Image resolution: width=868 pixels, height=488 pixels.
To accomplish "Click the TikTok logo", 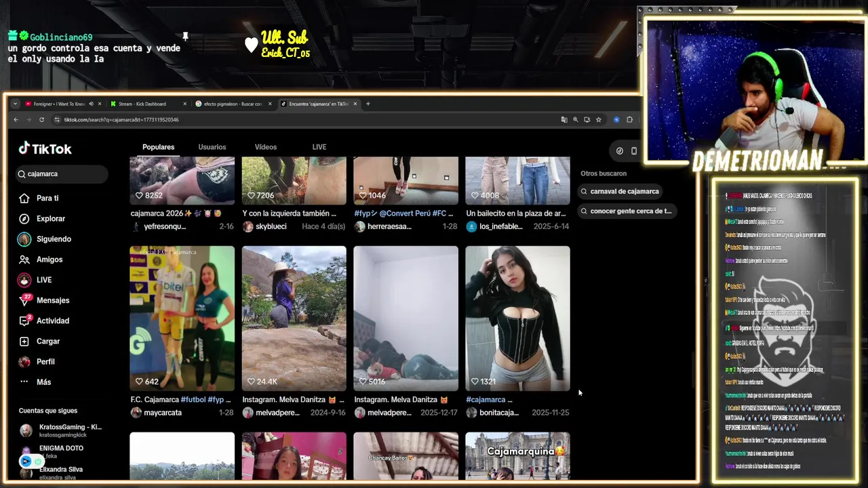I will click(x=45, y=148).
